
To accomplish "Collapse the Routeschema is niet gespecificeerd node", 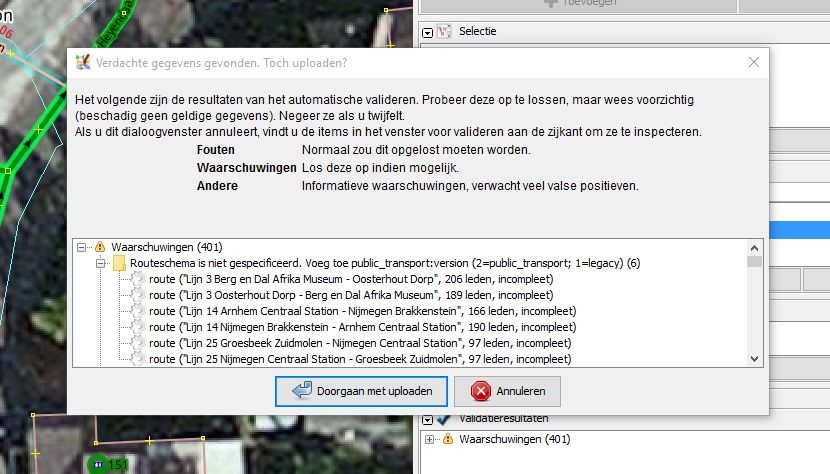I will (100, 263).
